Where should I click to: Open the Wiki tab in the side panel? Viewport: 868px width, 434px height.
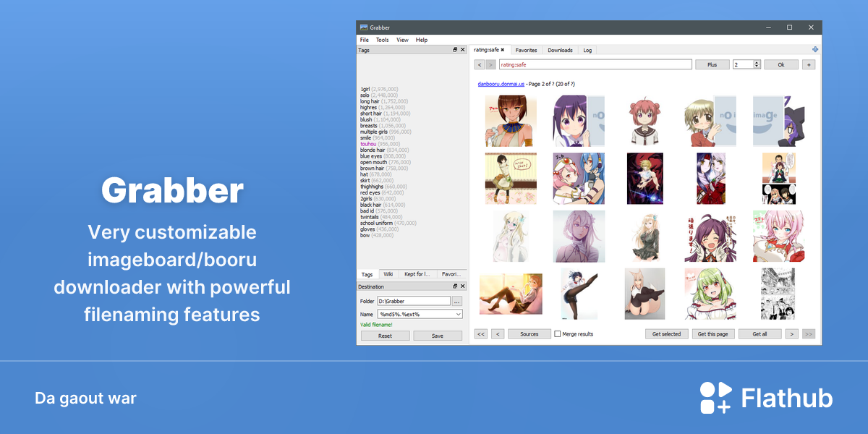(388, 274)
